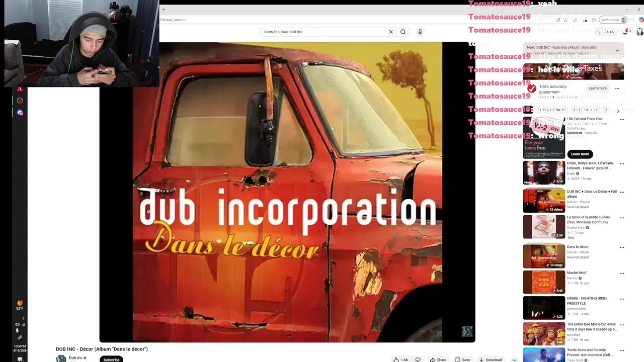The image size is (644, 362).
Task: Like the video with thumbs up
Action: coord(401,359)
